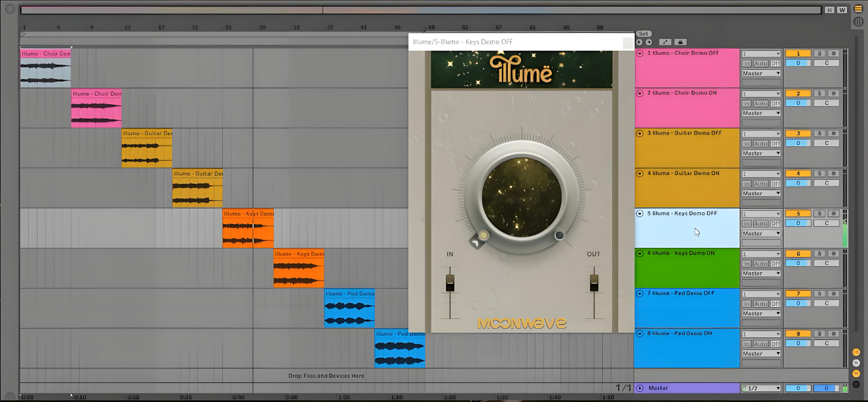
Task: Arm track 3 Guitar Demo OFF for recording
Action: coord(834,134)
